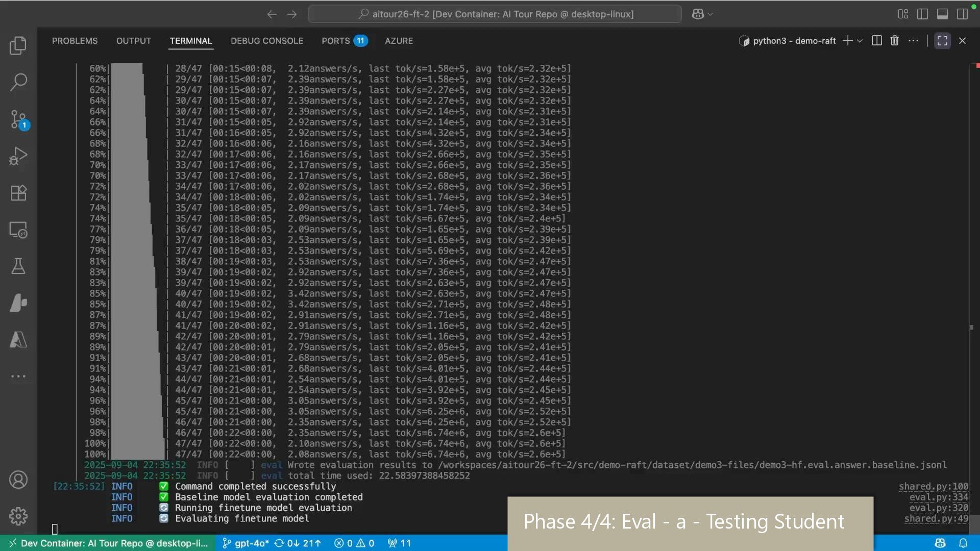Toggle the primary side bar layout button
The height and width of the screenshot is (551, 980).
point(922,14)
